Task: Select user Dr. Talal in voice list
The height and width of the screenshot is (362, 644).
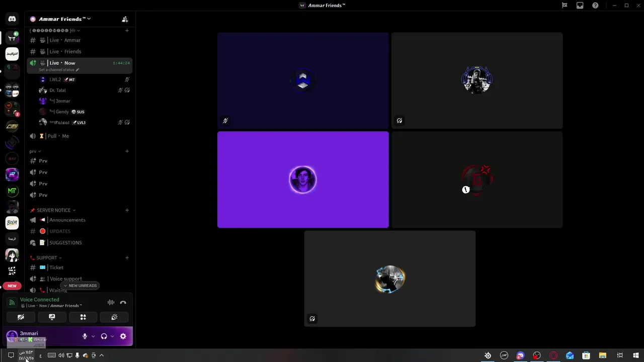Action: point(85,90)
